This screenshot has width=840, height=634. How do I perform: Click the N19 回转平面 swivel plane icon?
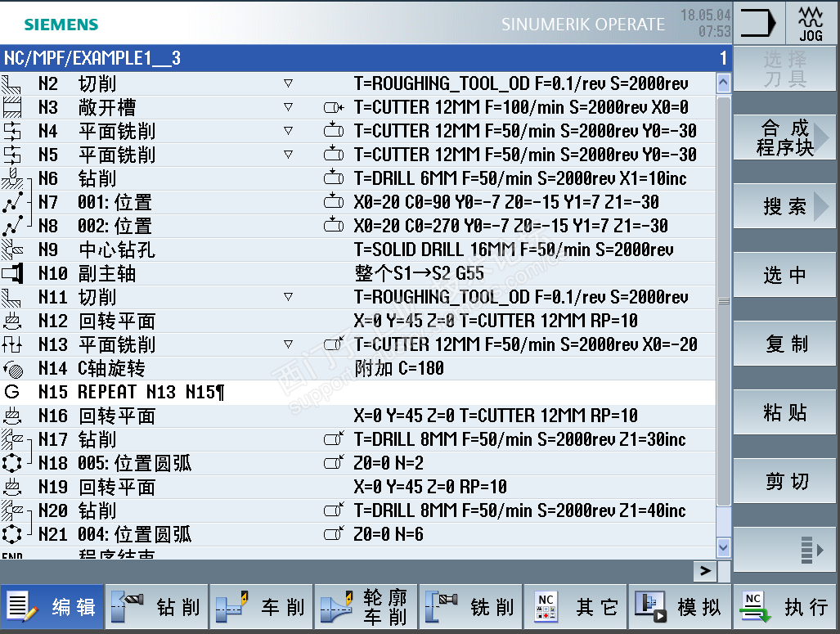(11, 487)
